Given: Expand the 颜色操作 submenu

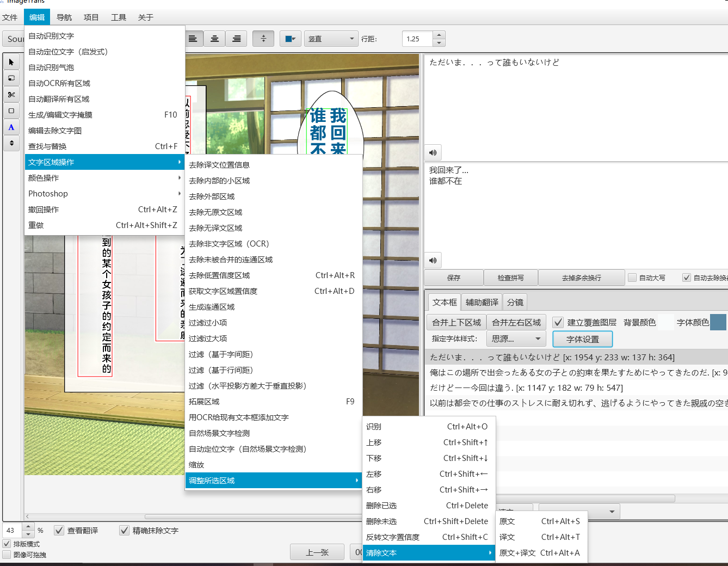Looking at the screenshot, I should click(104, 178).
